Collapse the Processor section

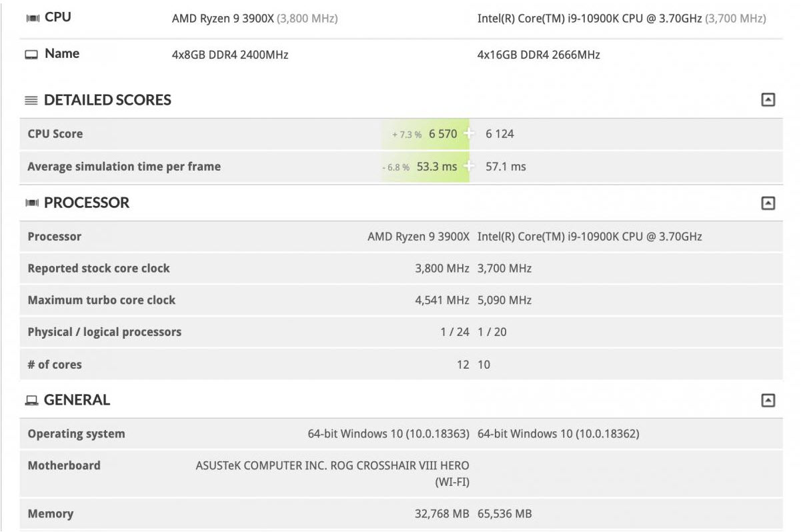coord(768,203)
